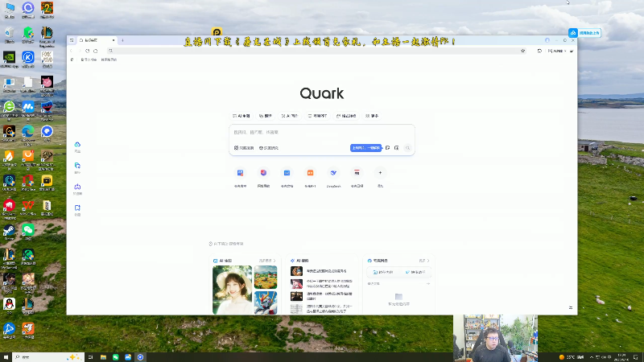Image resolution: width=644 pixels, height=362 pixels.
Task: Open the Gundam robot AI image
Action: pyautogui.click(x=266, y=303)
